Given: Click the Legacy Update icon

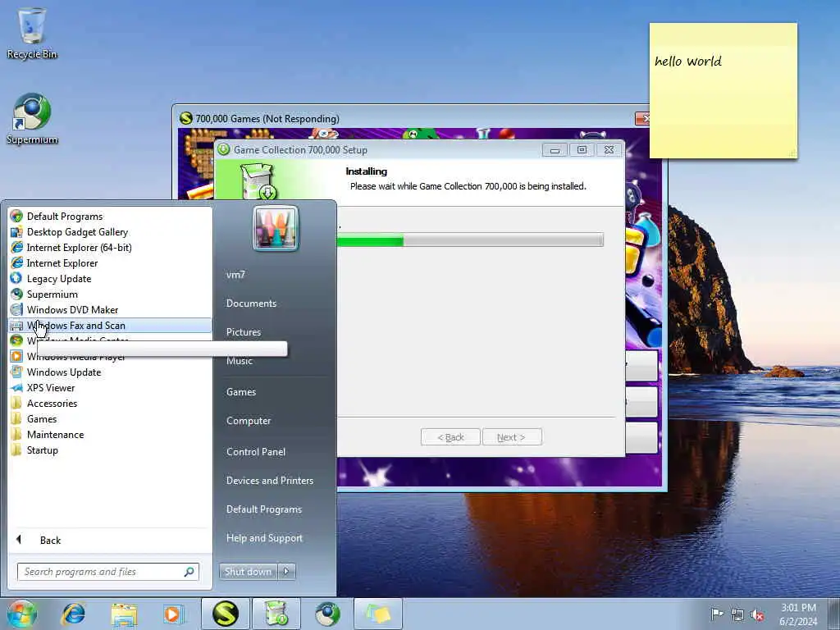Looking at the screenshot, I should pos(16,279).
